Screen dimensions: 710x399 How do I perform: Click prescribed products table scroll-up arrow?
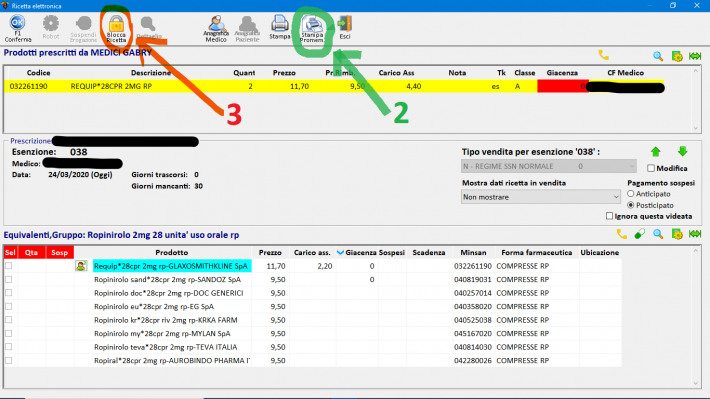tap(696, 71)
